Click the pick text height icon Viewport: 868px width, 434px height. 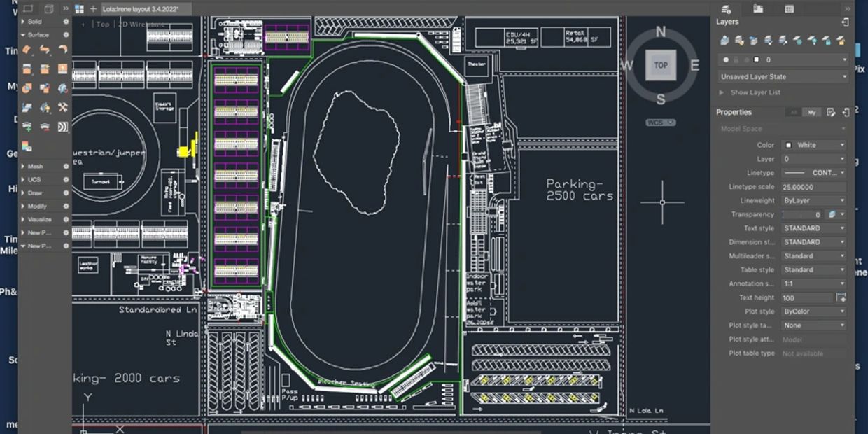click(x=841, y=297)
